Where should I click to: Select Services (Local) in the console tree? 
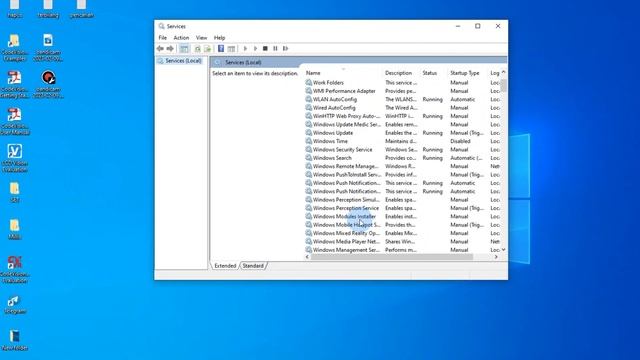(x=183, y=61)
